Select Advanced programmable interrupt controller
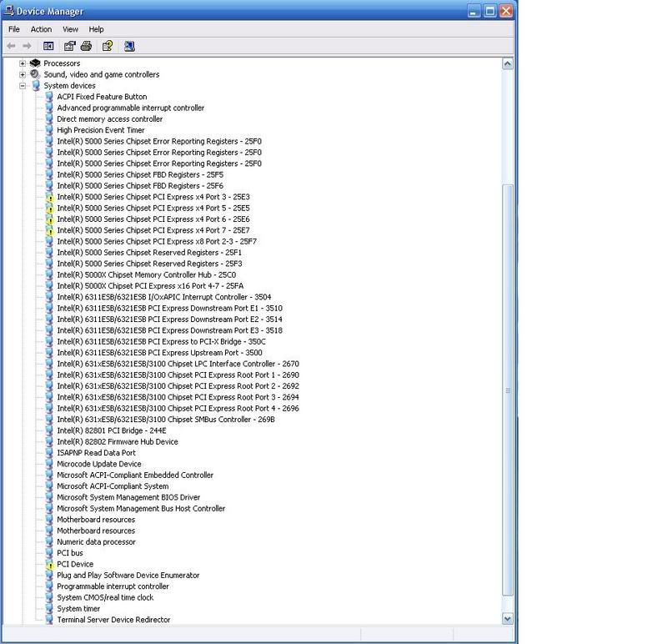Viewport: 667px width, 644px height. (x=131, y=108)
